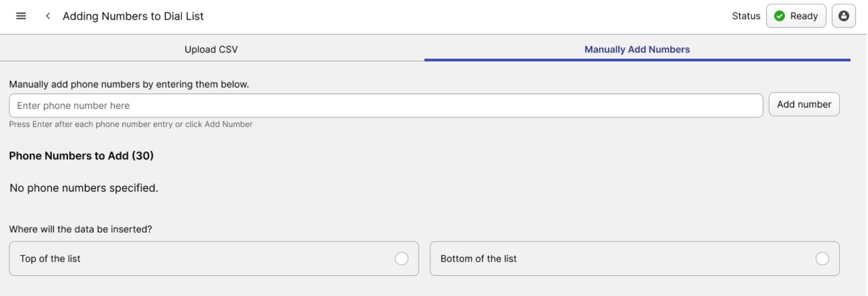Switch to the Upload CSV tab

pos(211,50)
